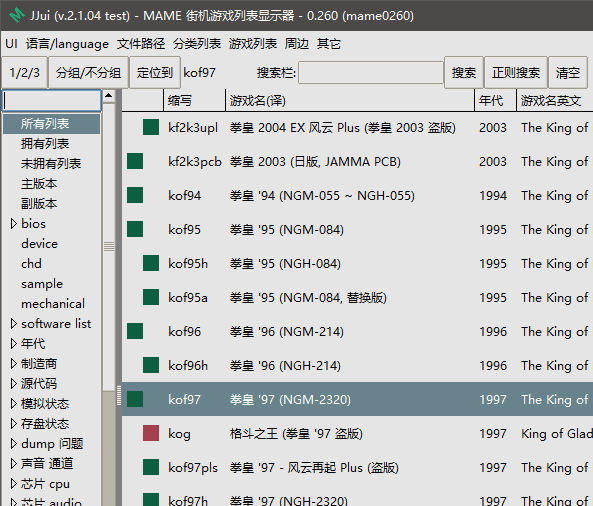Focus the category filter box above 所有列表
593x506 pixels.
(x=52, y=100)
